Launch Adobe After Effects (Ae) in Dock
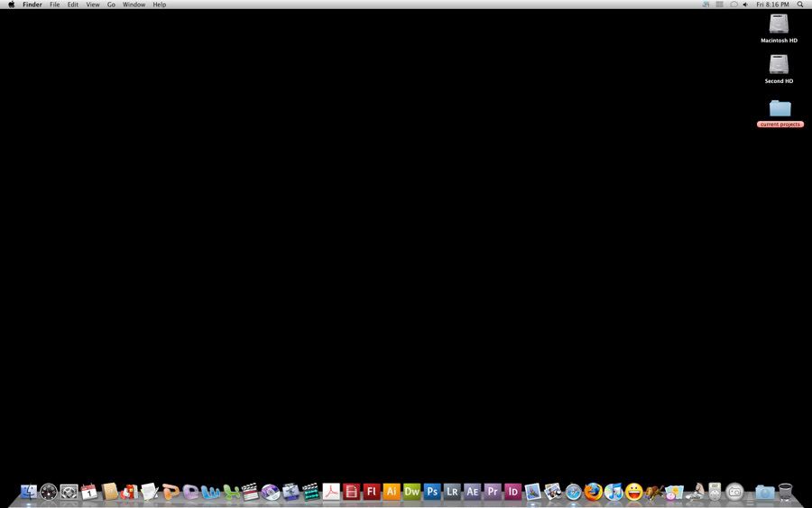This screenshot has height=508, width=812. tap(472, 491)
